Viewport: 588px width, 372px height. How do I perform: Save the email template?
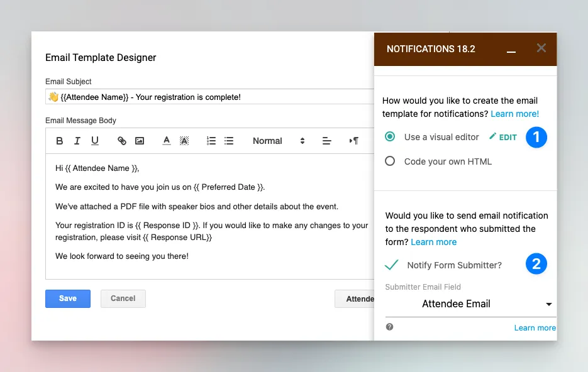coord(67,298)
